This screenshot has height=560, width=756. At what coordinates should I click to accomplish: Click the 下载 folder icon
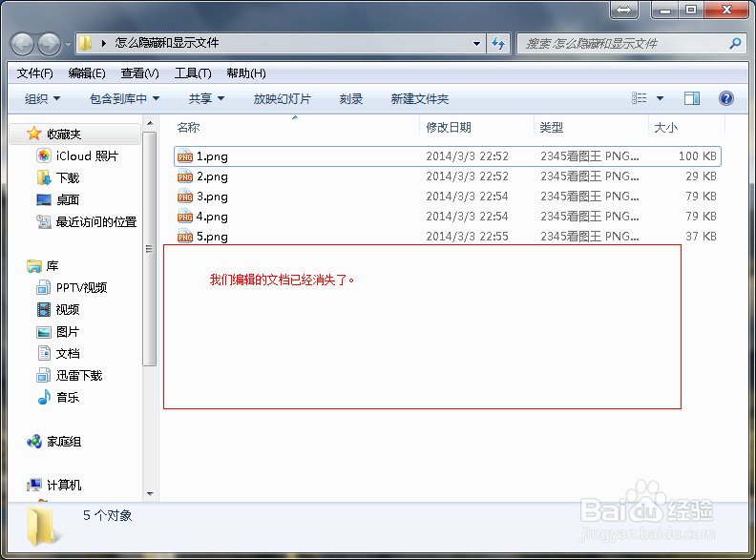click(43, 177)
